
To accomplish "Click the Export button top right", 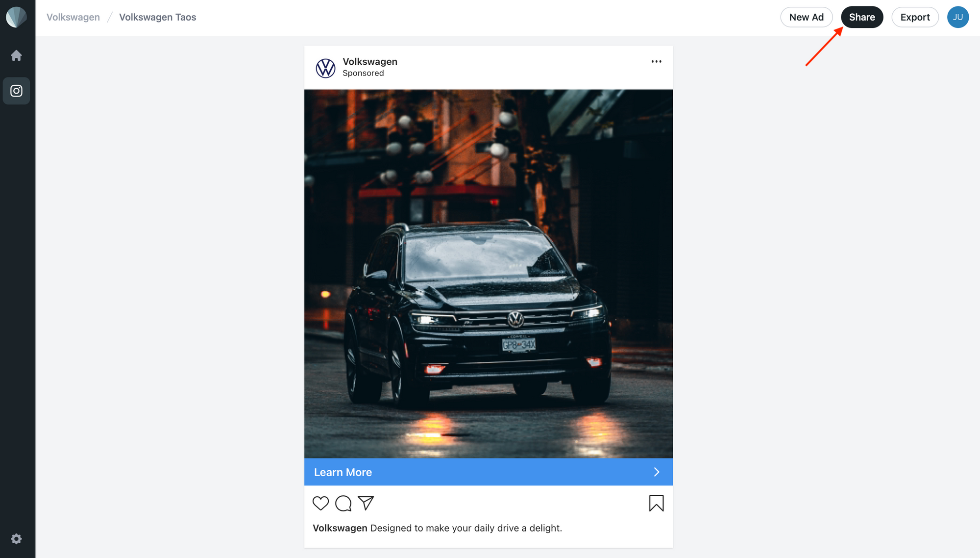I will point(915,17).
